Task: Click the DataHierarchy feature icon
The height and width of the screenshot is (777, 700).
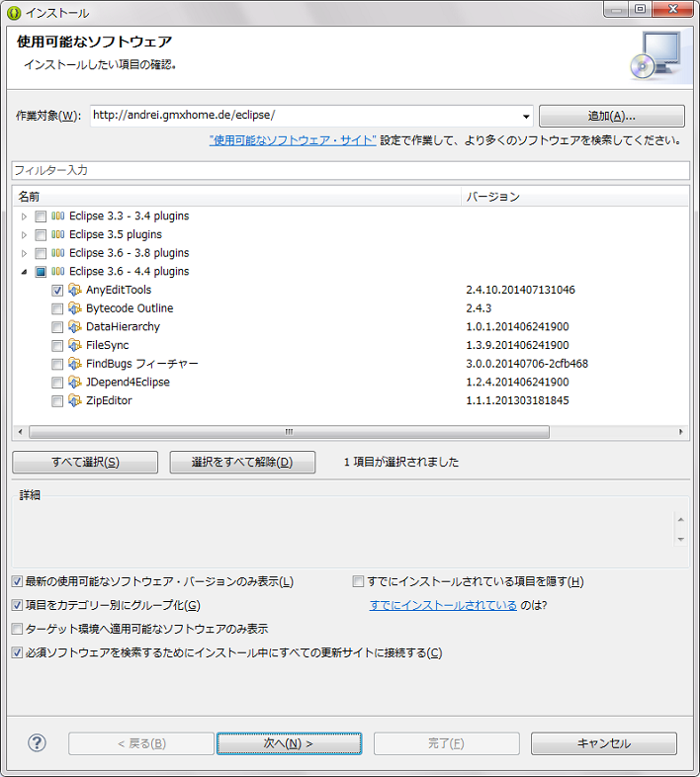Action: pyautogui.click(x=75, y=326)
